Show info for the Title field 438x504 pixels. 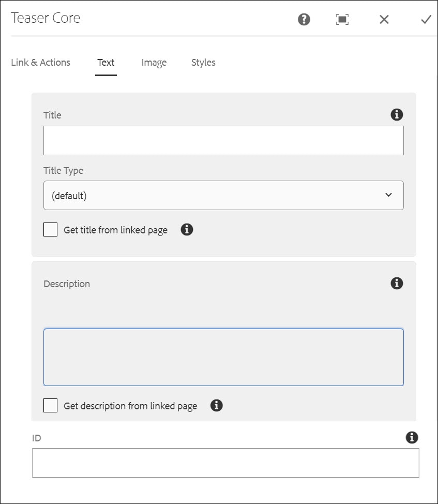pos(397,114)
